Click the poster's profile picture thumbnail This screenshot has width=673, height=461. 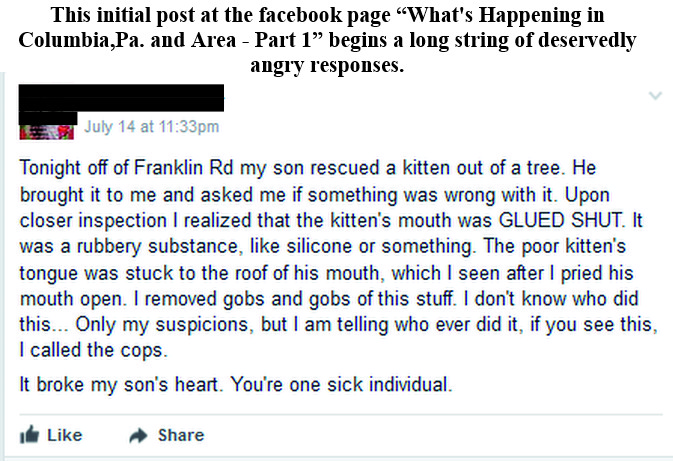[x=47, y=128]
